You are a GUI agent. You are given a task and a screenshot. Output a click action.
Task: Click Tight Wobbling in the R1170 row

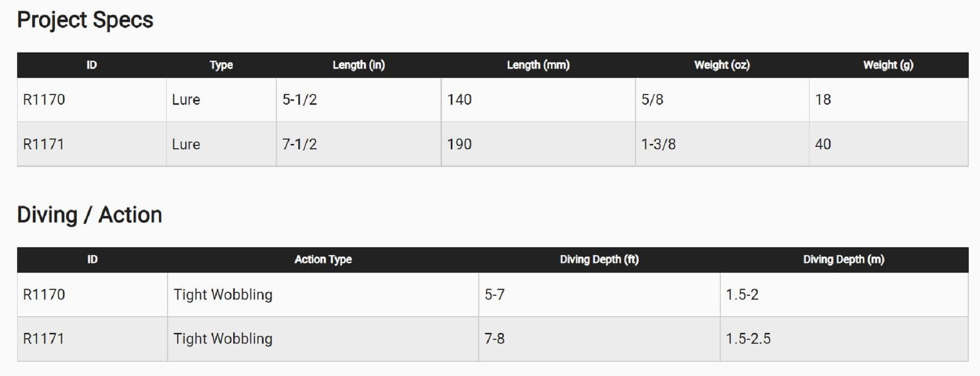(223, 295)
